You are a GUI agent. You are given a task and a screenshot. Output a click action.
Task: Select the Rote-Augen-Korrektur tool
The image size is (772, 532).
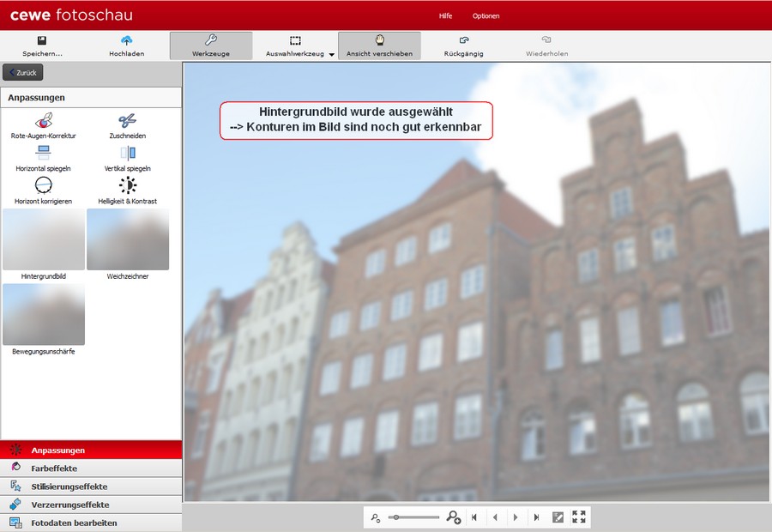click(44, 121)
